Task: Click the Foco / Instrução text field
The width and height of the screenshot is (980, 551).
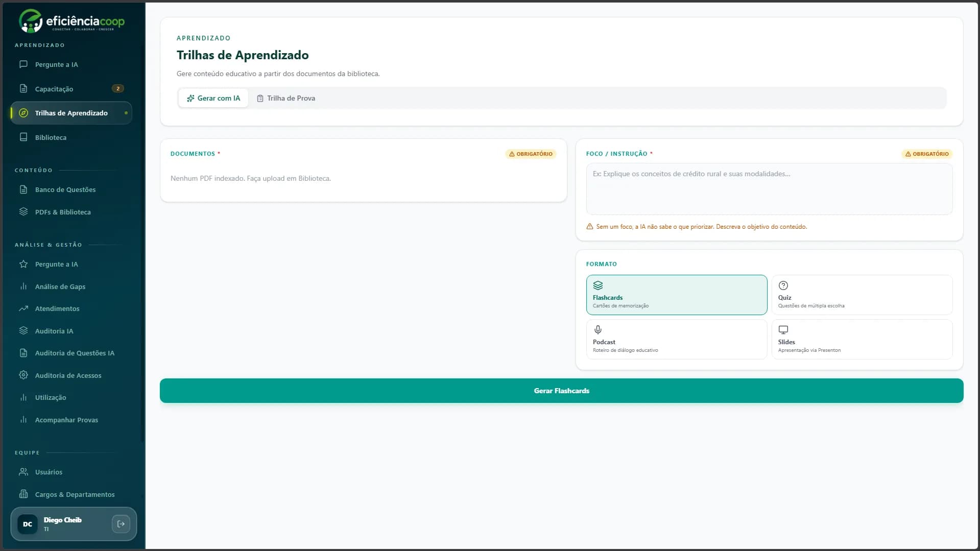Action: click(769, 189)
